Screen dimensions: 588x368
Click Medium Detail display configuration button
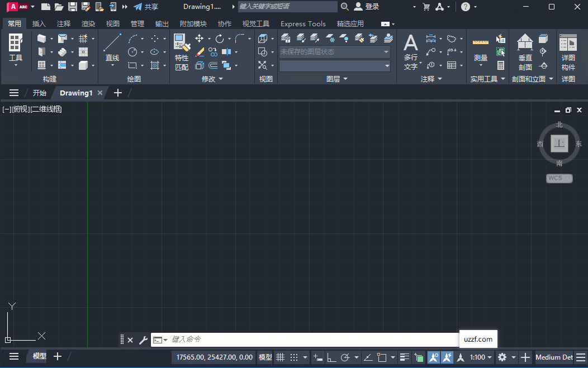[x=554, y=357]
